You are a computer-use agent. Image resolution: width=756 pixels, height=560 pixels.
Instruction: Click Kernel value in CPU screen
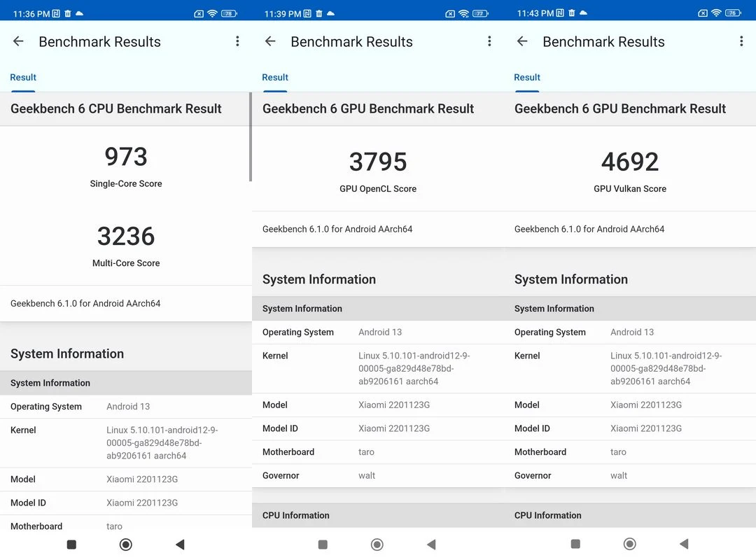[162, 443]
